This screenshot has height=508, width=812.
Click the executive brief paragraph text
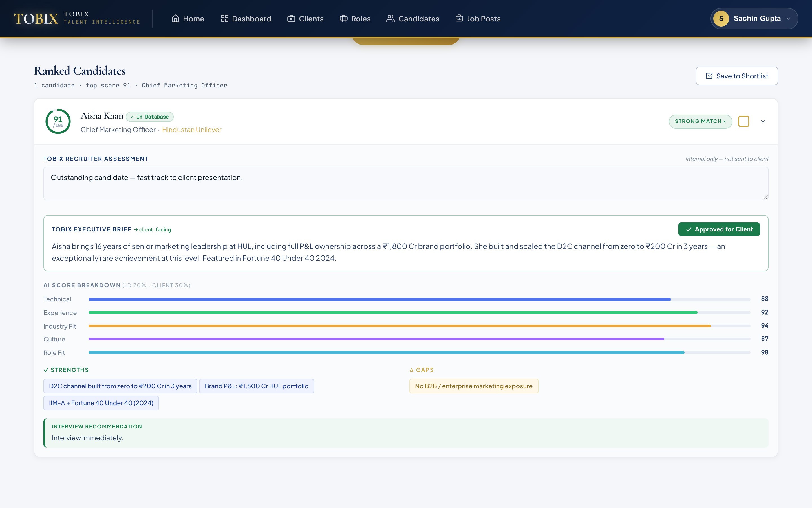pos(388,252)
